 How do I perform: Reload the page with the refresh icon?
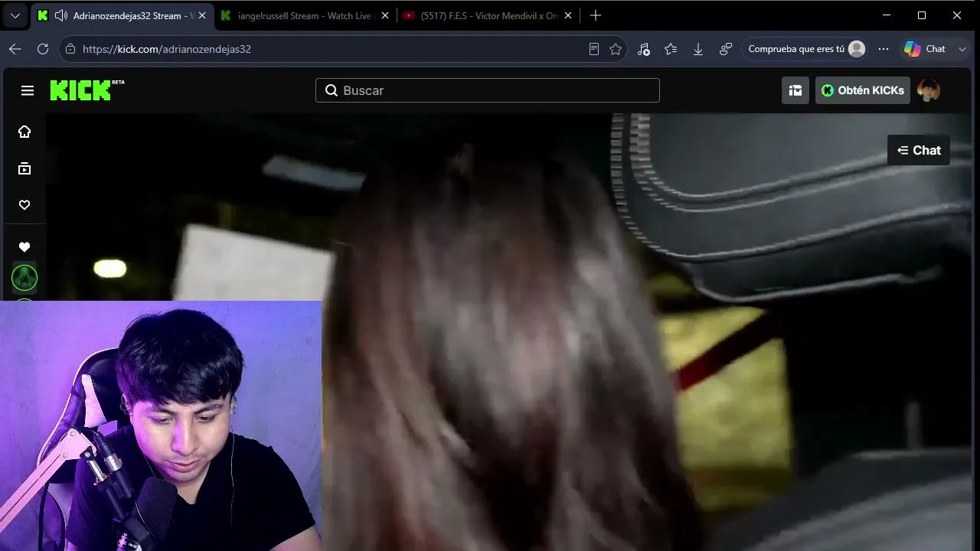pyautogui.click(x=43, y=49)
